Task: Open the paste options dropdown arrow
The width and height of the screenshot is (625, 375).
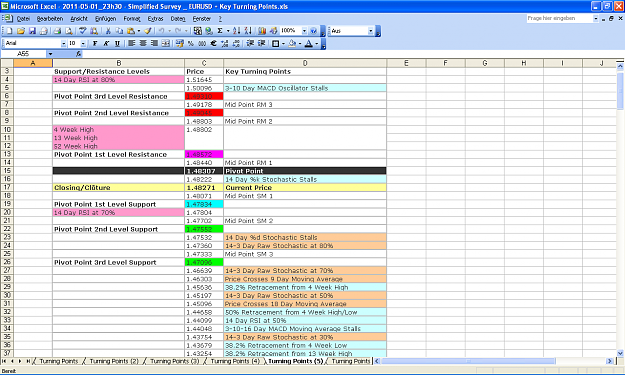Action: pos(139,31)
